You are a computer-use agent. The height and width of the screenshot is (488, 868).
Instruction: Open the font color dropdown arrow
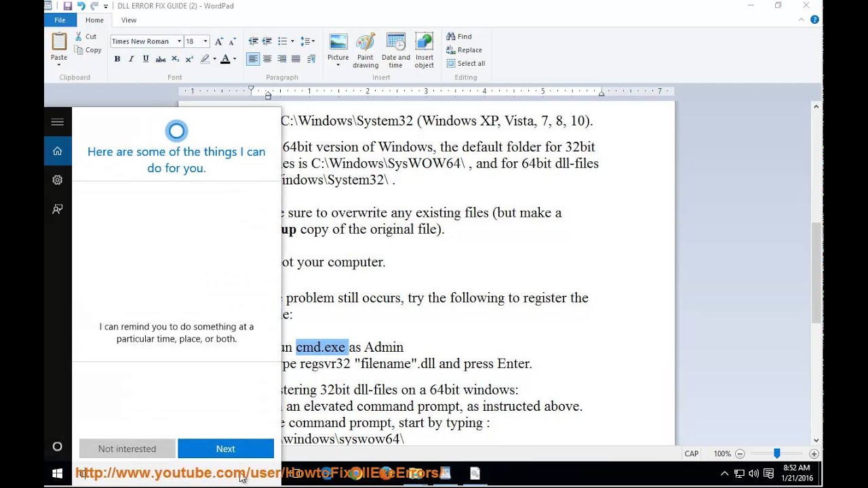[x=235, y=59]
